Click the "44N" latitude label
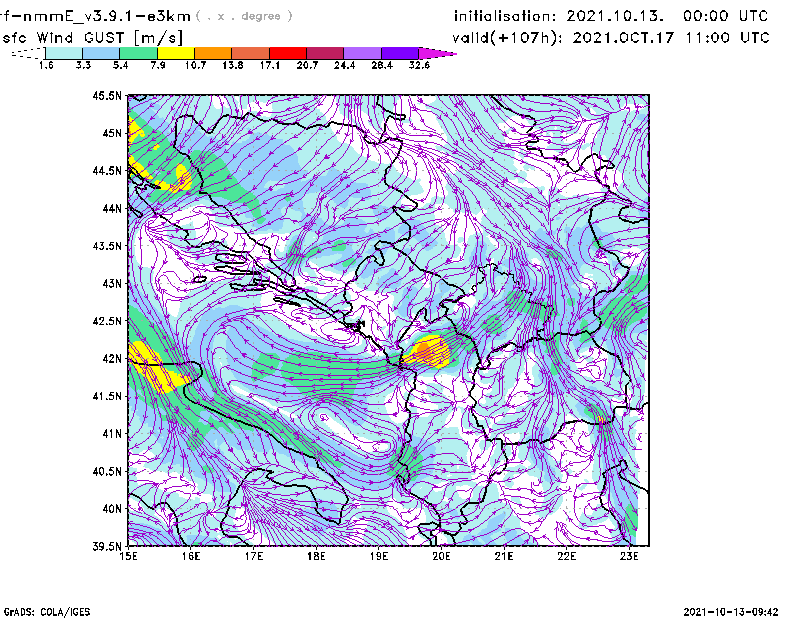This screenshot has width=800, height=618. coord(112,208)
